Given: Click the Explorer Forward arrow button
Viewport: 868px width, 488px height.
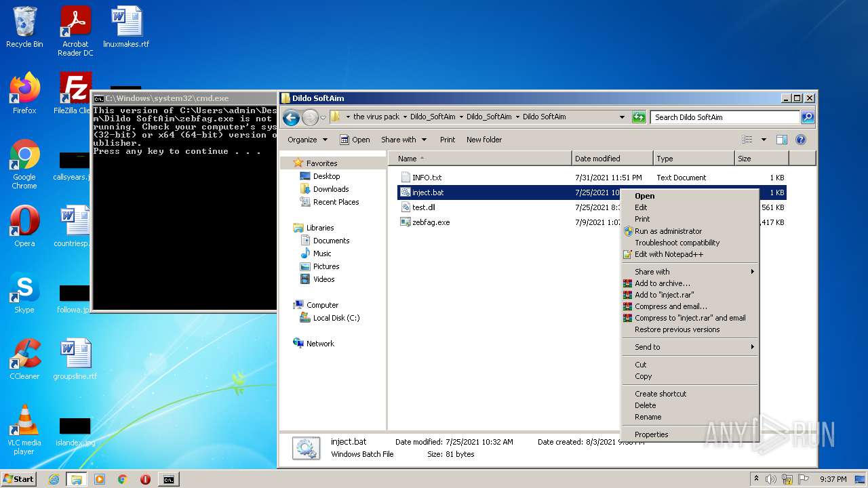Looking at the screenshot, I should [x=310, y=117].
